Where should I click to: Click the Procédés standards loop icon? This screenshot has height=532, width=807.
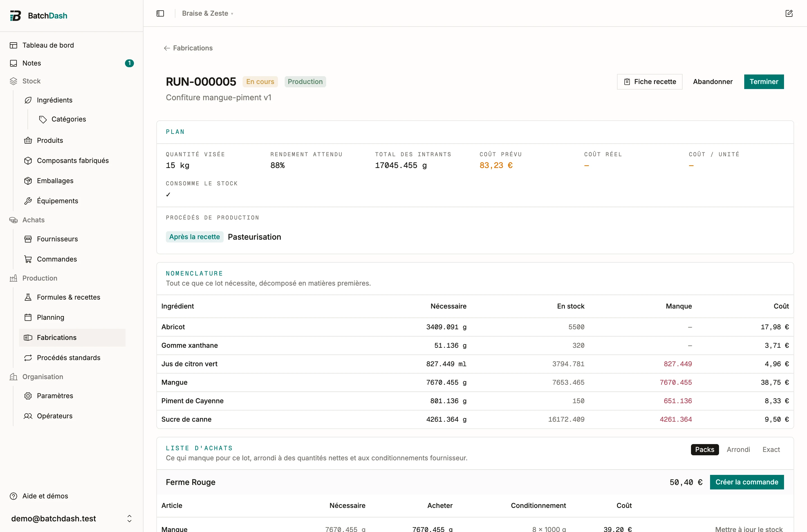(x=28, y=358)
